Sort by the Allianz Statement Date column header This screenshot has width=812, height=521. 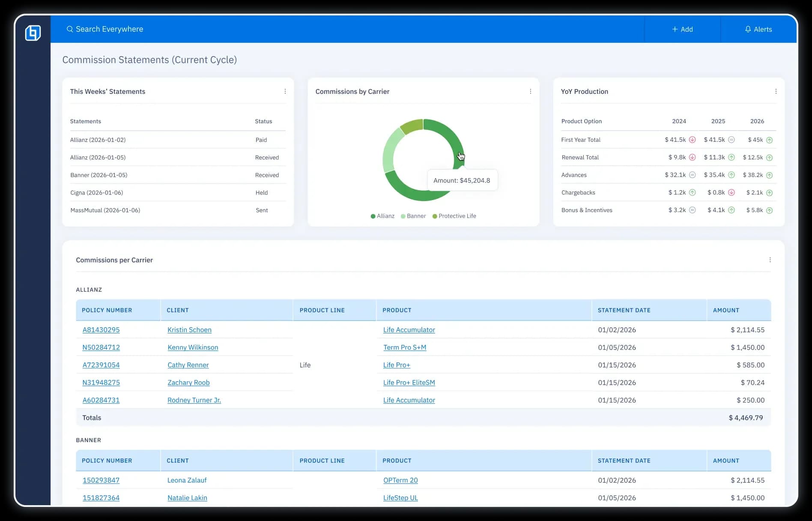click(x=624, y=310)
